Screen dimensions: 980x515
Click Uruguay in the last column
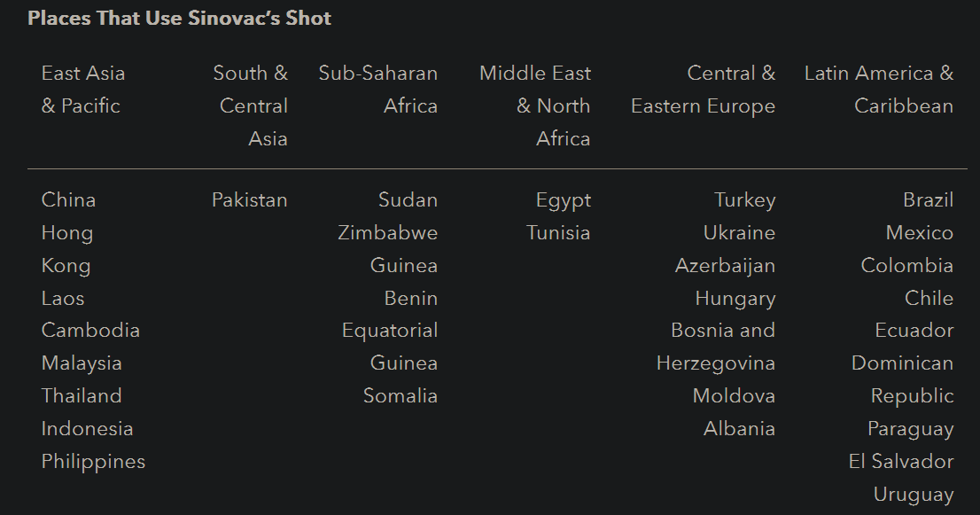(914, 495)
